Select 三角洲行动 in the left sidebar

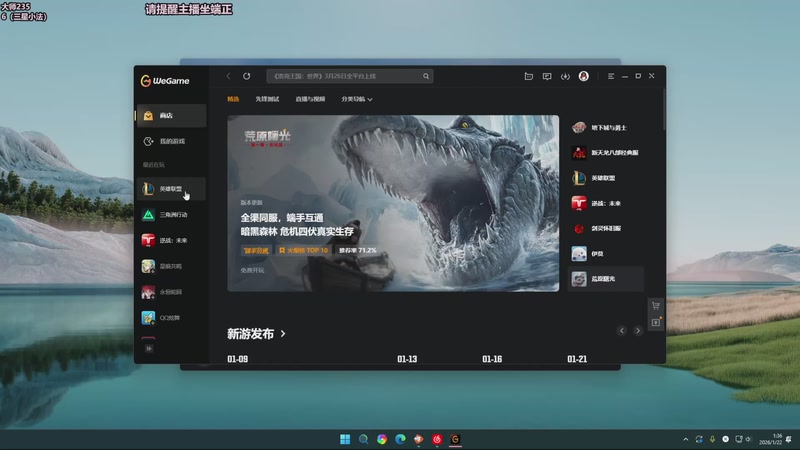point(171,215)
